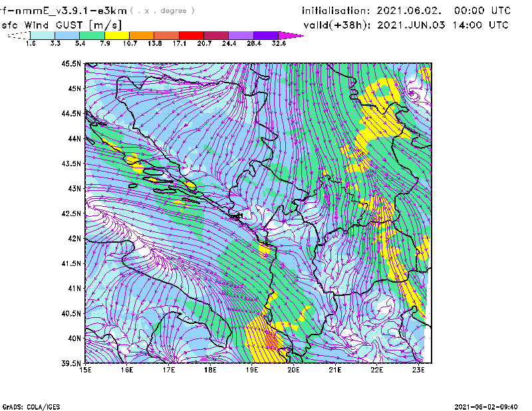This screenshot has height=411, width=532.
Task: Click the valid time '14:00 UTC'
Action: click(480, 25)
